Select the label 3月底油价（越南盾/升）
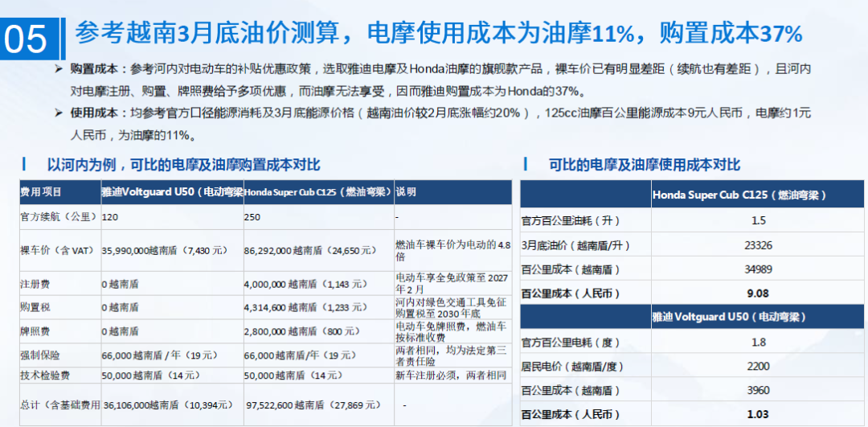The height and width of the screenshot is (427, 868). (575, 244)
